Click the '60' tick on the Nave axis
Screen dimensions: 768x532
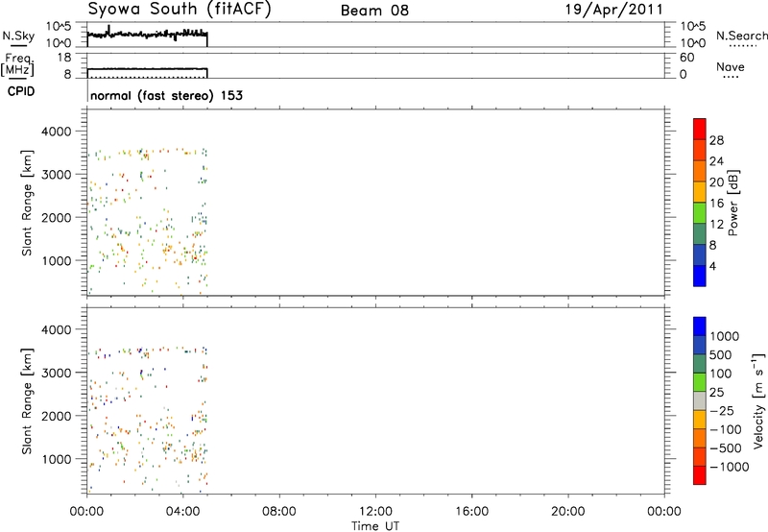[x=686, y=58]
